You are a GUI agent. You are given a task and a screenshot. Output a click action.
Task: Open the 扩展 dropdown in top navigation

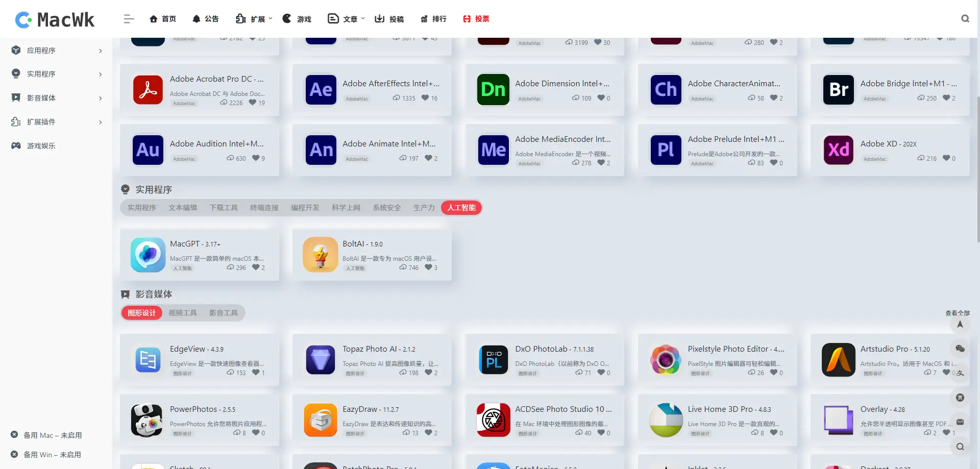pos(254,19)
